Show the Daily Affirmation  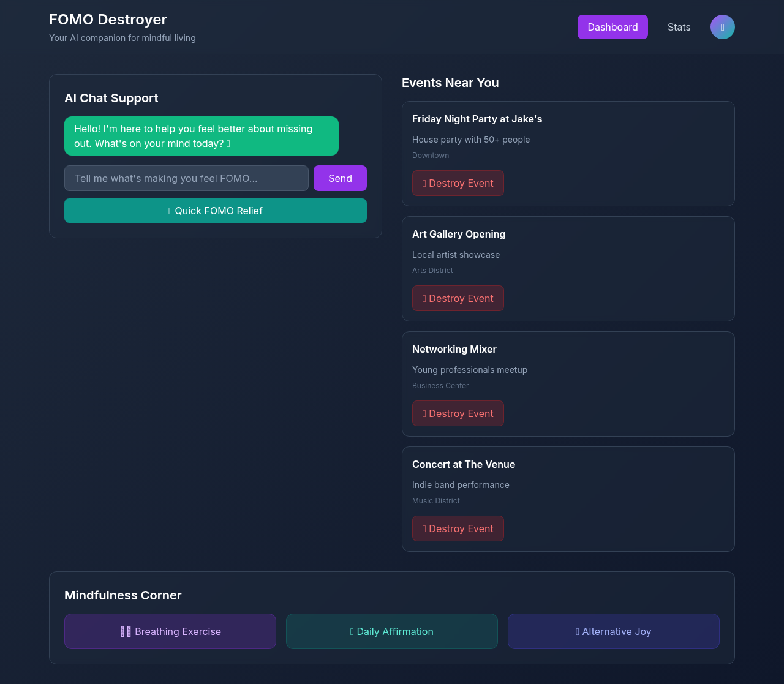(x=392, y=631)
